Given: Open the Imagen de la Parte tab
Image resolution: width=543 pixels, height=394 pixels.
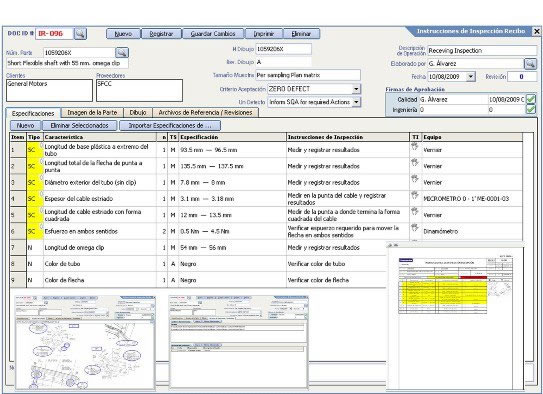Looking at the screenshot, I should pos(92,113).
